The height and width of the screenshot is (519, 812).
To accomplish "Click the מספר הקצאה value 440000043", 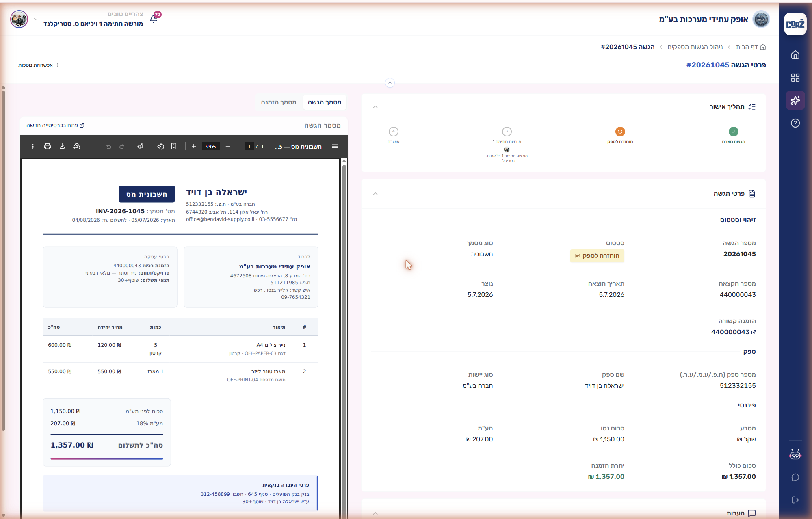I will 738,295.
